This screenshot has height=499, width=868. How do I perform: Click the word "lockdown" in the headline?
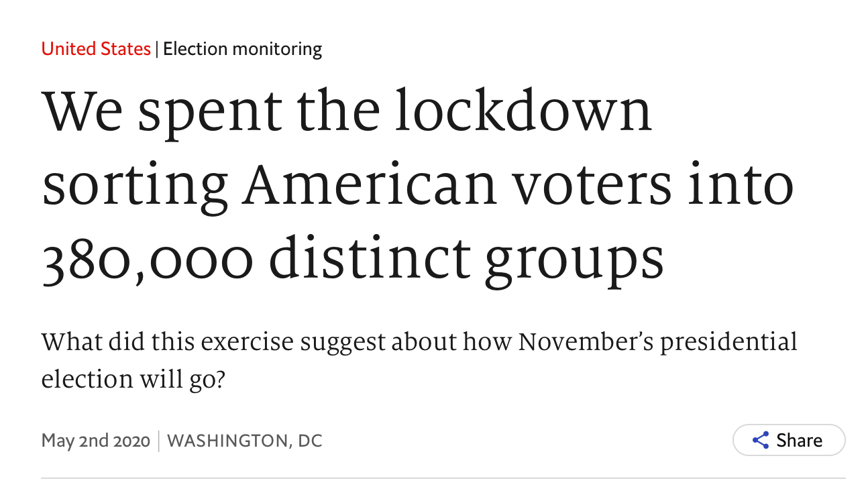523,109
